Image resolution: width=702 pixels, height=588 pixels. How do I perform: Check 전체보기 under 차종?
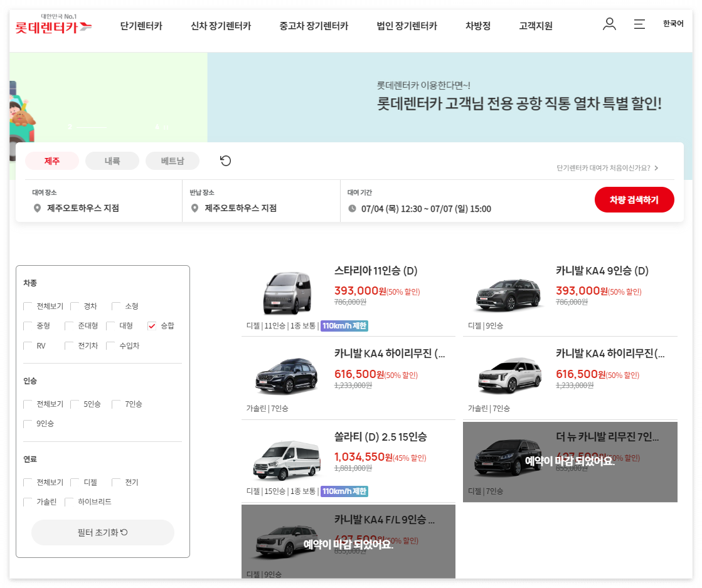[28, 306]
